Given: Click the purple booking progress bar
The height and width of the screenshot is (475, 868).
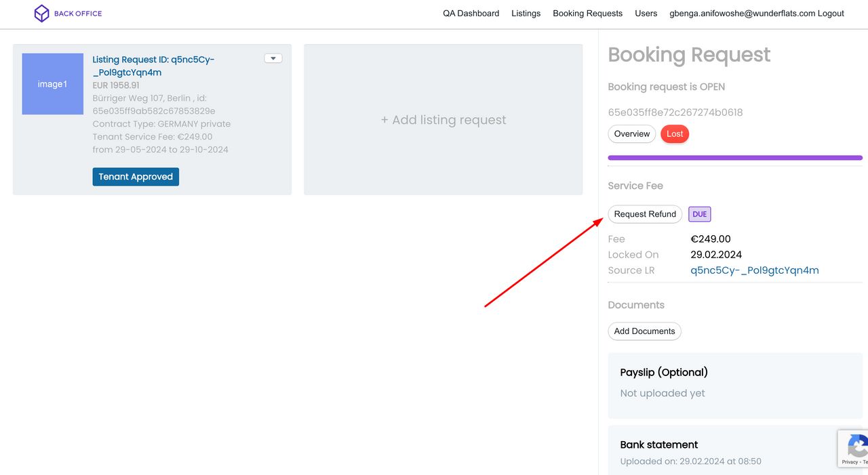Looking at the screenshot, I should click(x=734, y=158).
